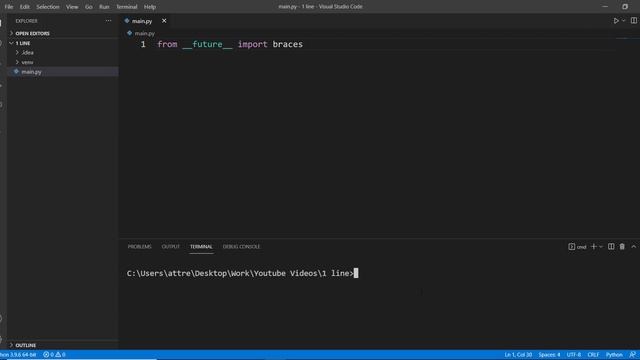Click the code line 'from __future__ import braces'
This screenshot has height=360, width=640.
tap(230, 44)
